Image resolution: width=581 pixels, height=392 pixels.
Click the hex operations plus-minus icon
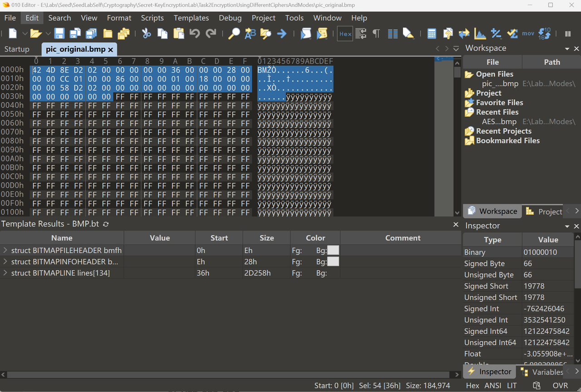(x=496, y=34)
